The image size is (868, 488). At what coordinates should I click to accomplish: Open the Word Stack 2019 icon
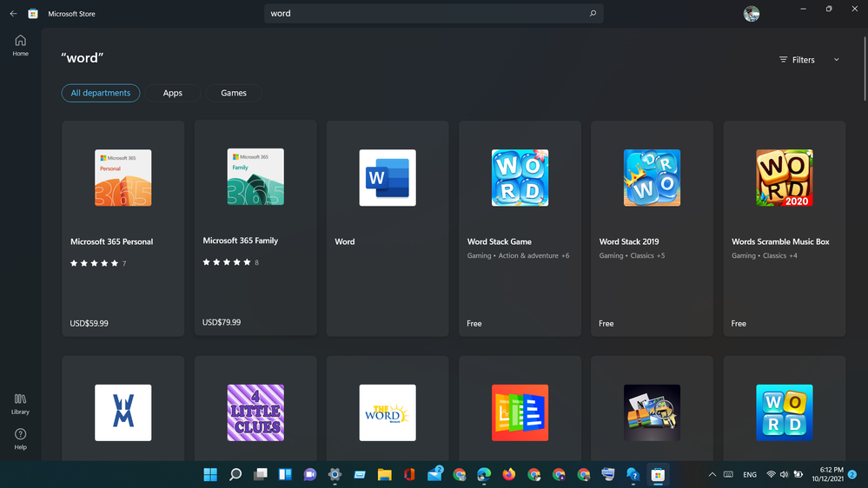coord(653,178)
